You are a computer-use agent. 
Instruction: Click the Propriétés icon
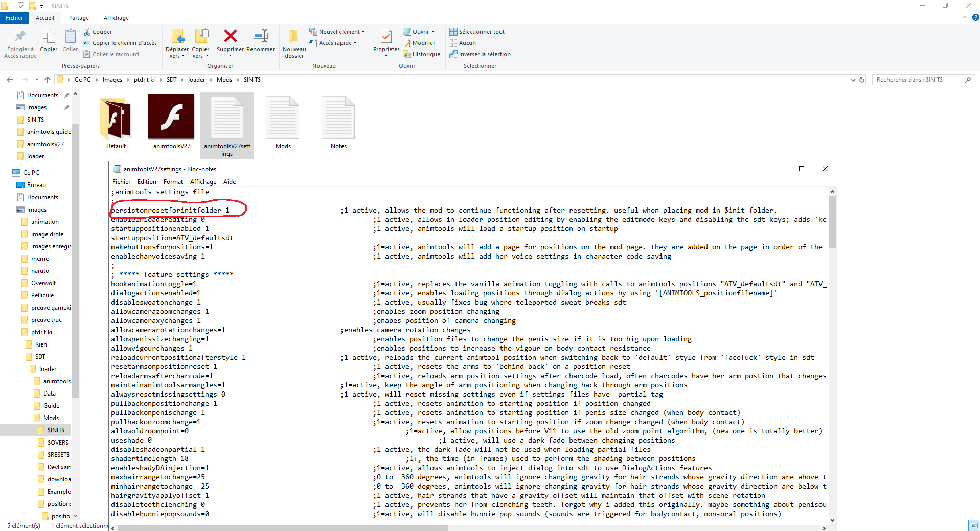click(x=386, y=36)
